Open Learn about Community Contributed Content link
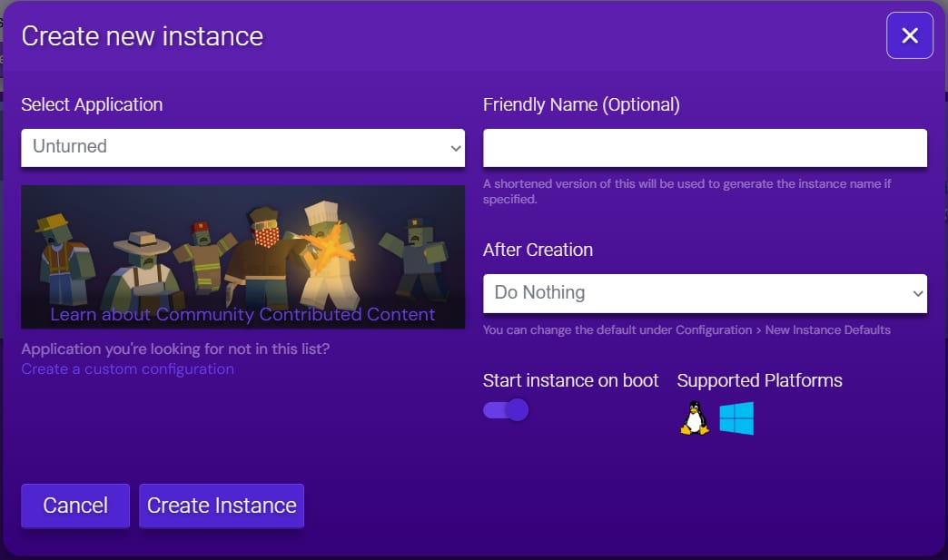Image resolution: width=948 pixels, height=560 pixels. click(242, 315)
